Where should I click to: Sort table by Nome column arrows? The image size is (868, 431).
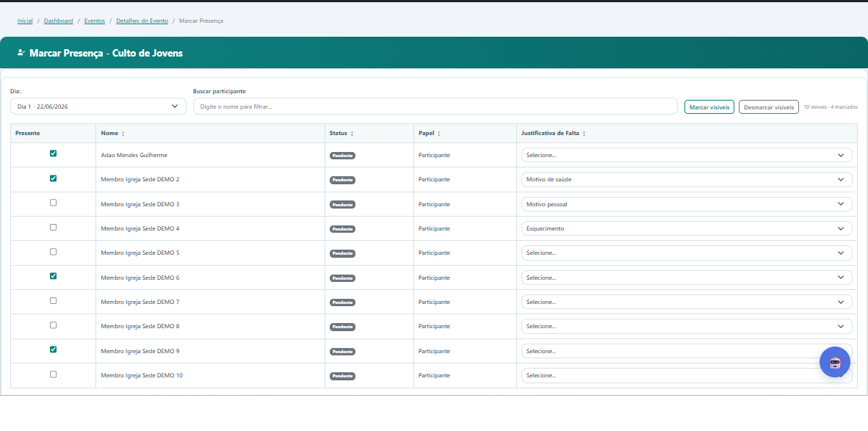coord(123,134)
